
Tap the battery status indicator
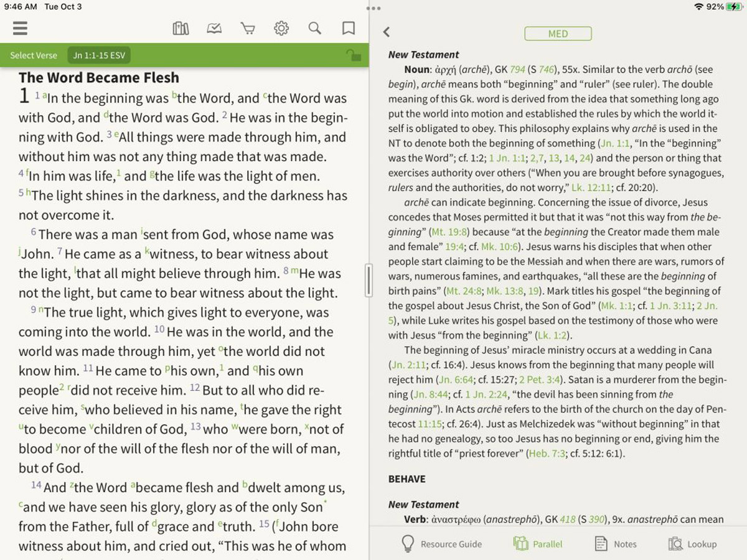[734, 7]
